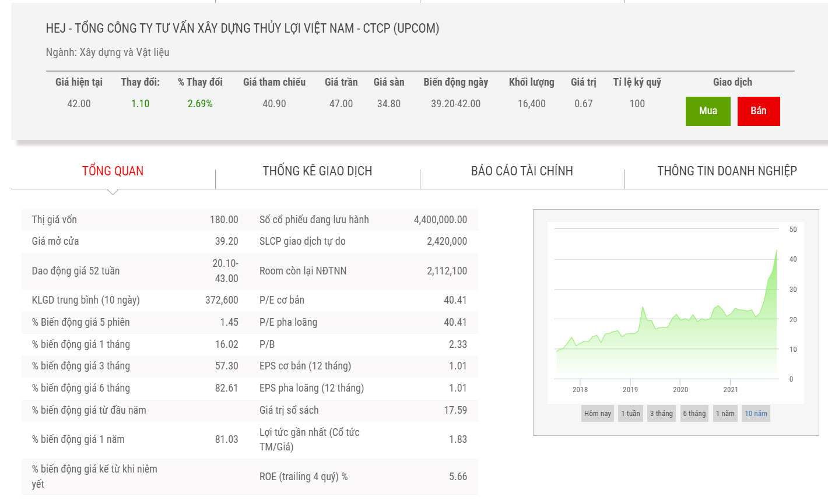Go to THÔNG TIN DOANH NGHIỆP tab
Viewport: 828px width, 504px height.
coord(727,171)
